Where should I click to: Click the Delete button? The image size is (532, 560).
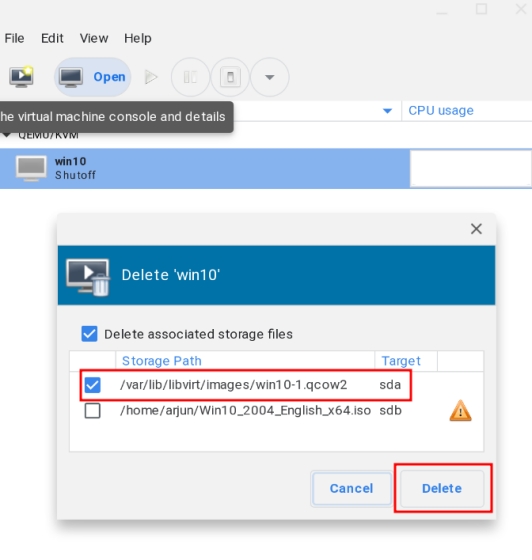442,489
